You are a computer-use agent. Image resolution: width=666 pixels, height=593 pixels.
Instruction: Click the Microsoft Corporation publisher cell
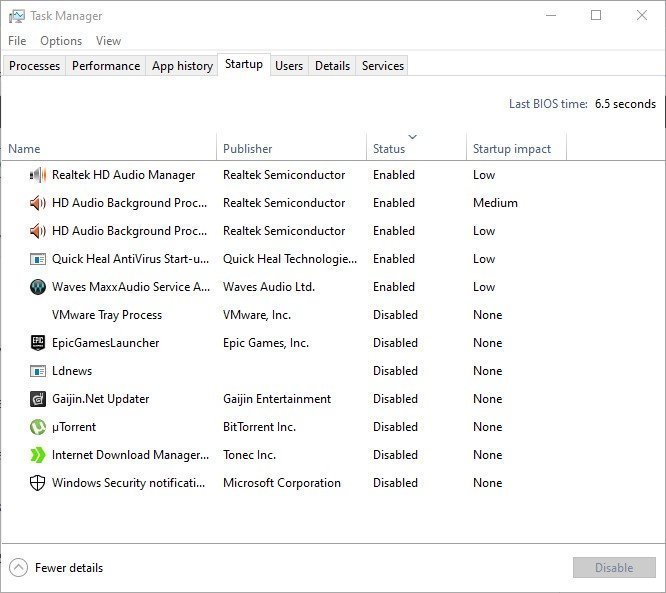click(282, 483)
